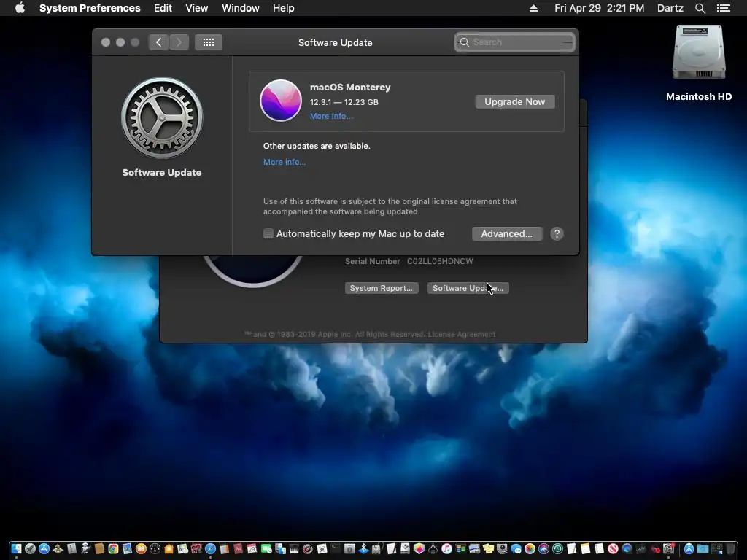Open Stocks from the Dock
747x560 pixels.
coord(640,548)
